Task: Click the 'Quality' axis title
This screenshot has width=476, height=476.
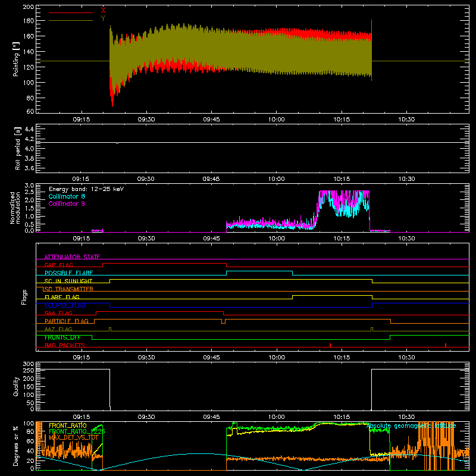Action: (16, 386)
